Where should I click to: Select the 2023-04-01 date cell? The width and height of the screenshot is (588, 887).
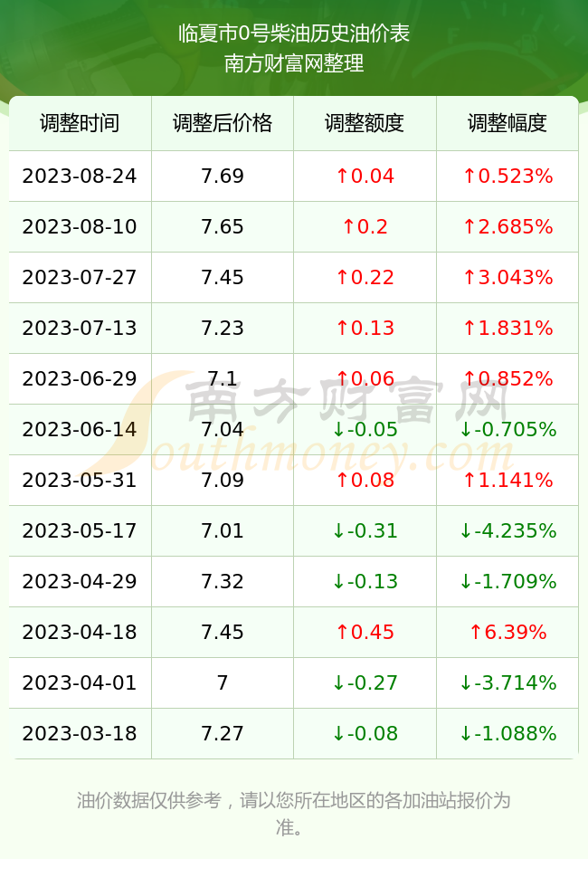point(80,682)
